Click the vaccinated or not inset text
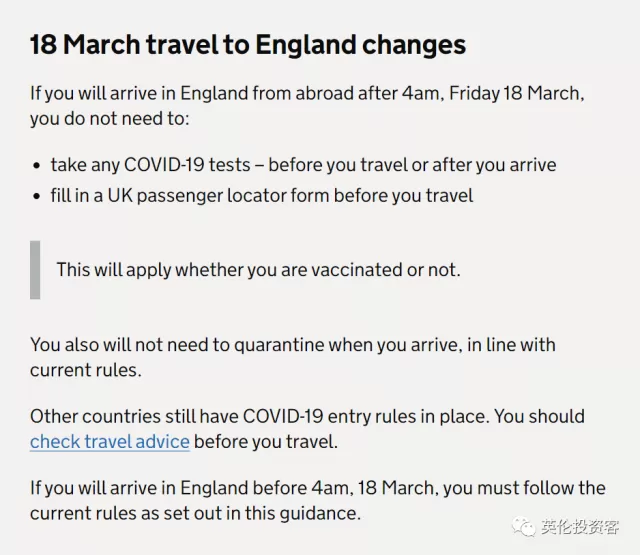 point(258,270)
